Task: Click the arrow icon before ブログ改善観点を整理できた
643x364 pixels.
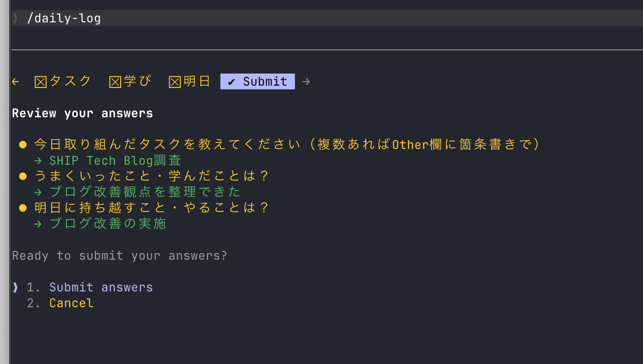Action: [38, 191]
